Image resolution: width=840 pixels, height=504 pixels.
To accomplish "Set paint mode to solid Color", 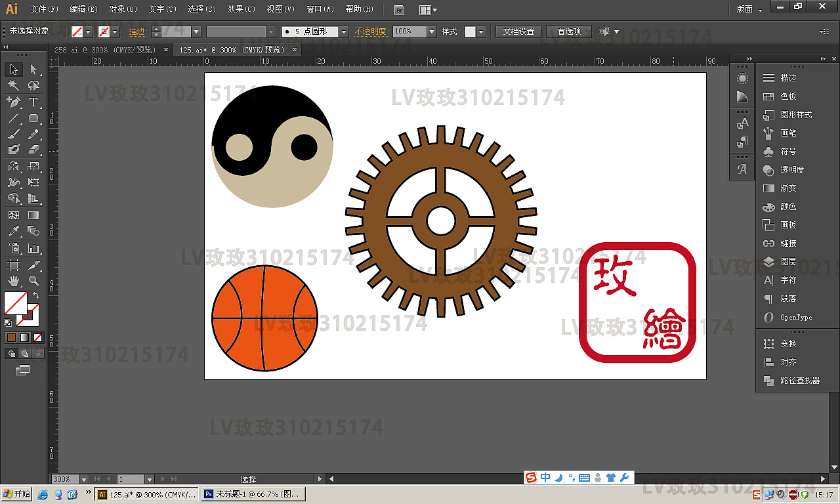I will point(11,337).
